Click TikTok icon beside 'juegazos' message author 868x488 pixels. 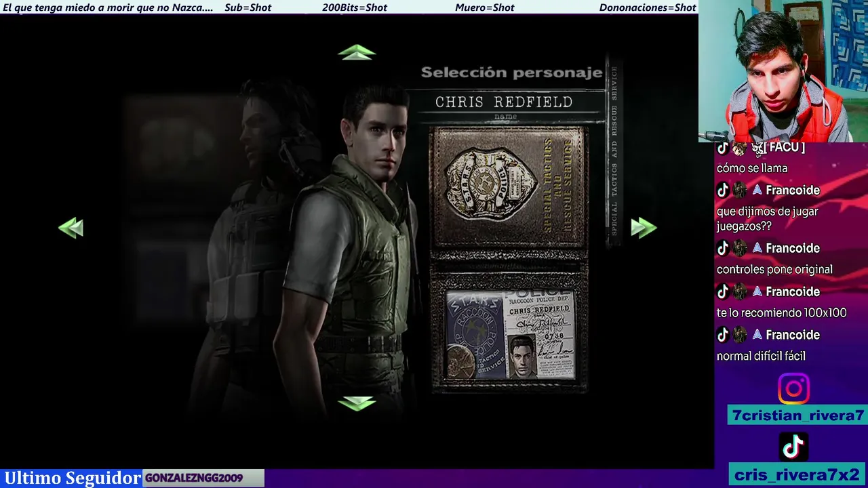723,190
